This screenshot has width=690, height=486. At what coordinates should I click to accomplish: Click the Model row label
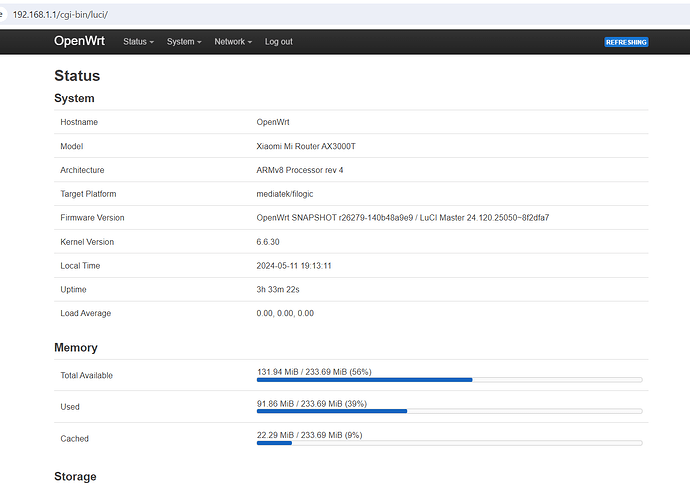[x=72, y=146]
